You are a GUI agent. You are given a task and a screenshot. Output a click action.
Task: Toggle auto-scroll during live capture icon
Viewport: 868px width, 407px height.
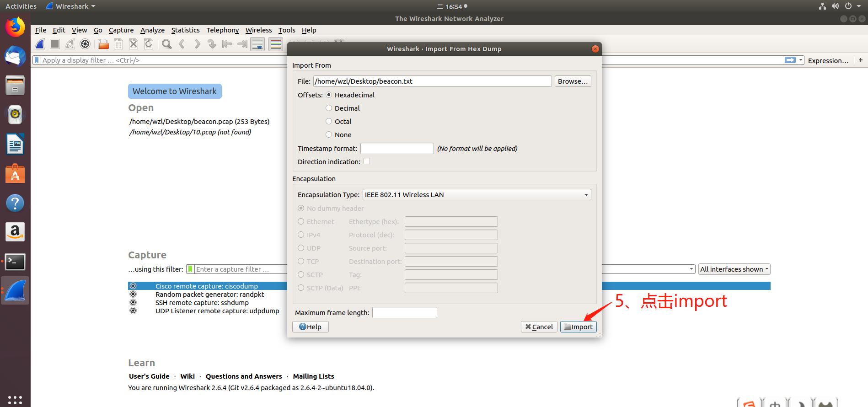(257, 44)
